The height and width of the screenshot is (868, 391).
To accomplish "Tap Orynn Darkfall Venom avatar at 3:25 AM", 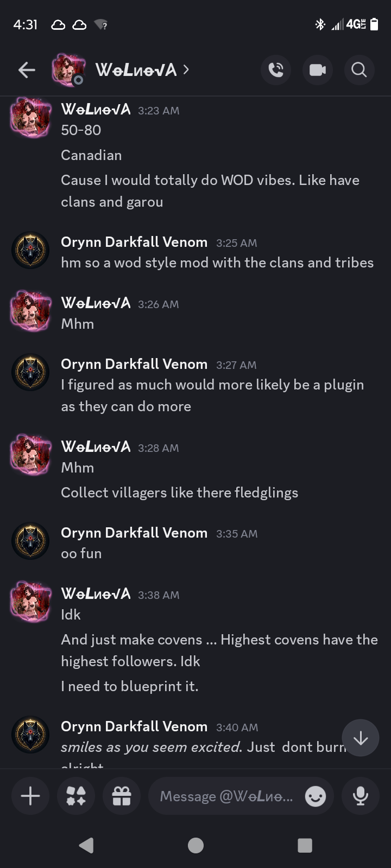I will [x=30, y=250].
